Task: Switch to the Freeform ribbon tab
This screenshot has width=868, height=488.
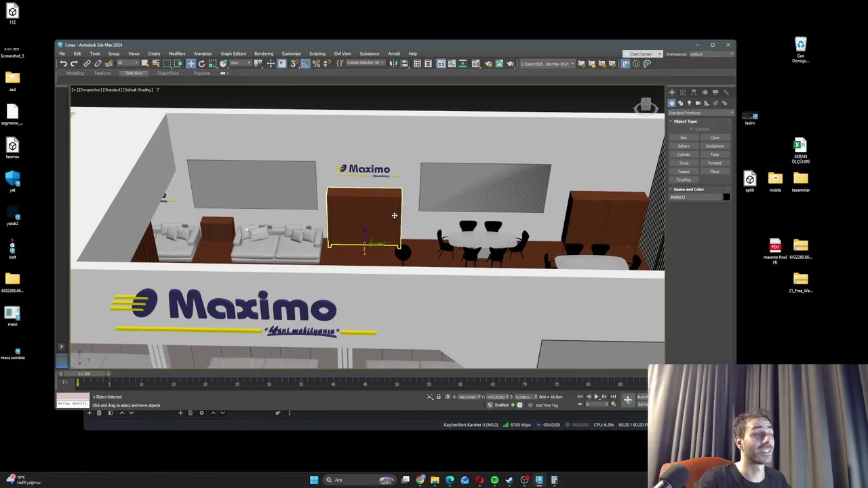Action: [x=103, y=73]
